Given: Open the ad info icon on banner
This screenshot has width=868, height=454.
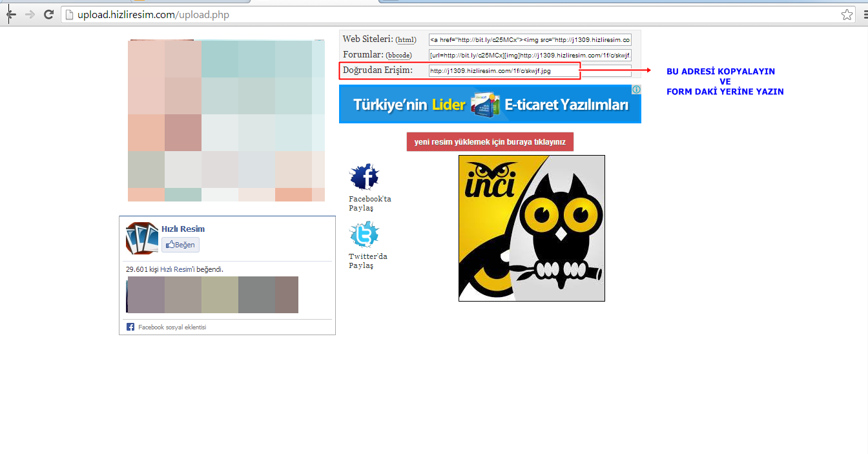Looking at the screenshot, I should (636, 89).
